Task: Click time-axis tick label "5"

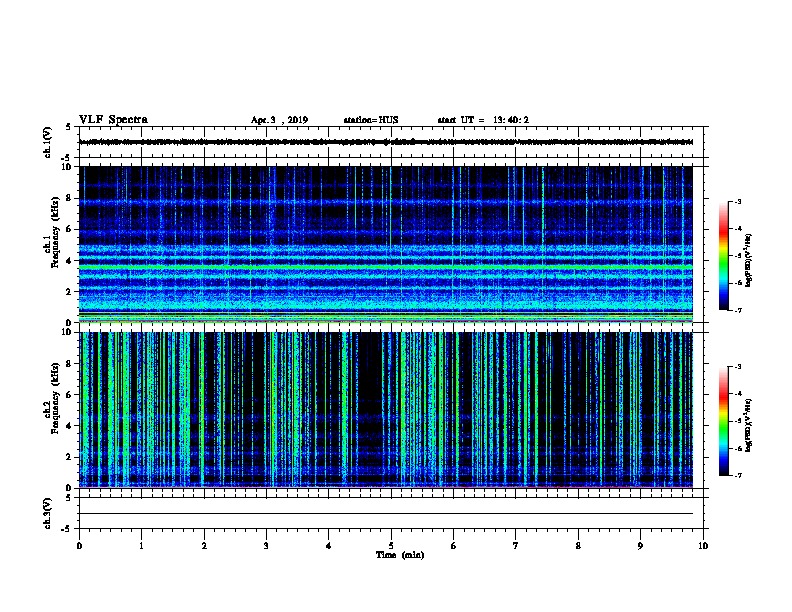Action: pyautogui.click(x=391, y=546)
